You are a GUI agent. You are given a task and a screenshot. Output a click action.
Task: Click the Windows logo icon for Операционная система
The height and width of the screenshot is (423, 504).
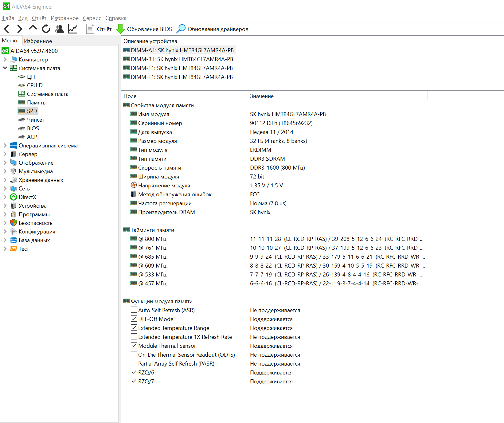14,146
